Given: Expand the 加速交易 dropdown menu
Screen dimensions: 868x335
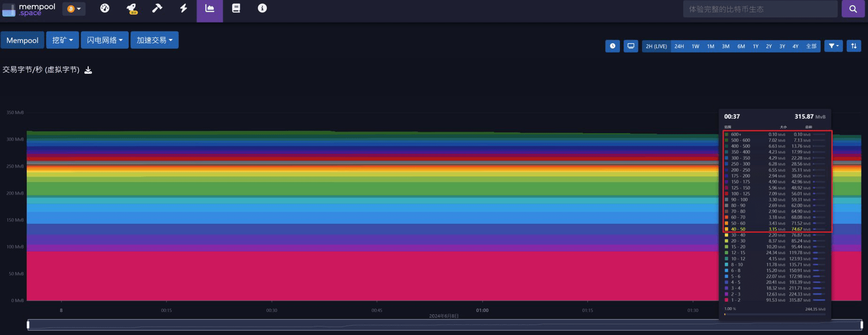Looking at the screenshot, I should click(x=154, y=40).
